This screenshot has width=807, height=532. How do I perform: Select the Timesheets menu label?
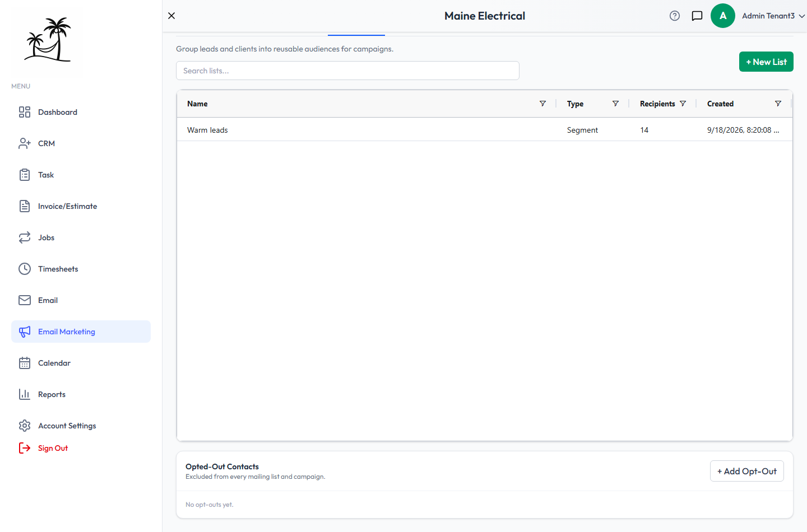coord(58,269)
